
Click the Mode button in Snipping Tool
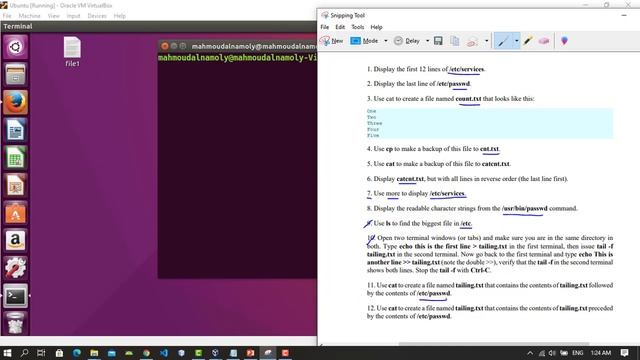click(x=364, y=41)
